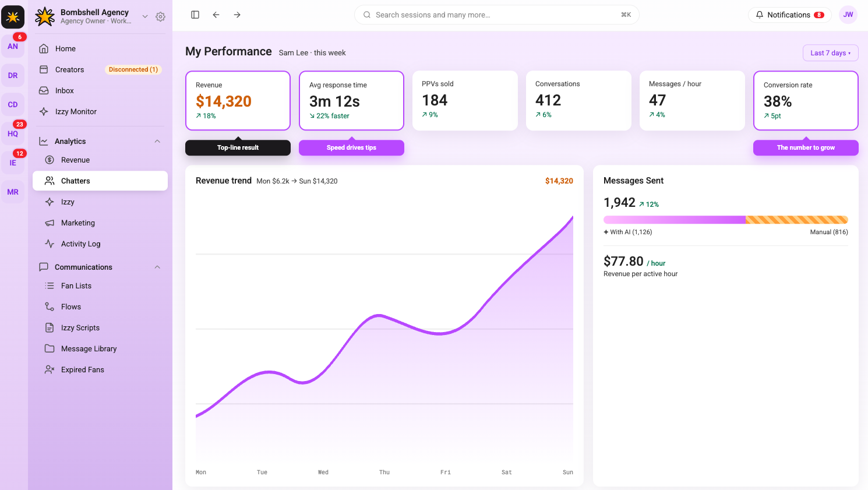Click the notifications bell icon

[760, 15]
